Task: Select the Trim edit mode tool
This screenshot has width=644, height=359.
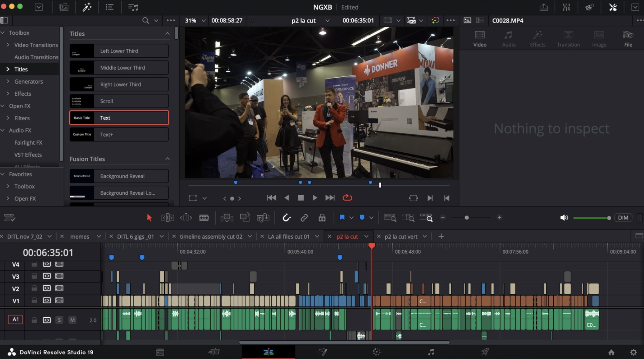Action: pyautogui.click(x=168, y=218)
